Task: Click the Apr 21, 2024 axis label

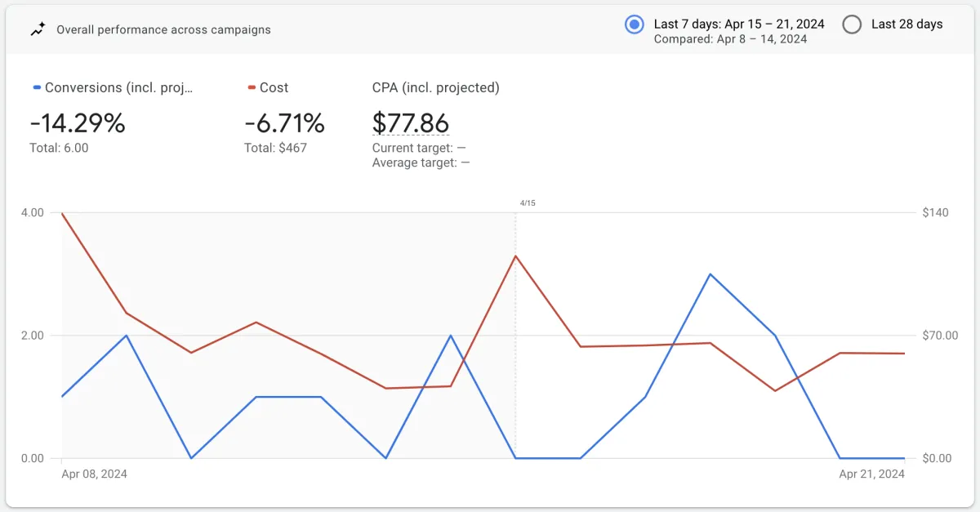Action: (872, 474)
